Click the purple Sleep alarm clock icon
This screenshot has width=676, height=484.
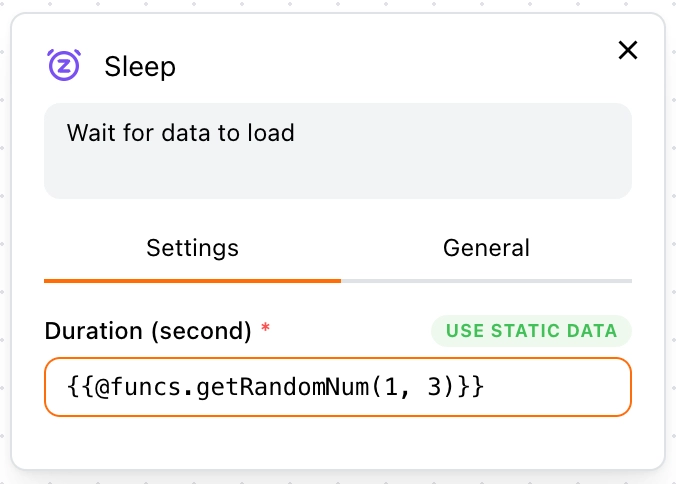pyautogui.click(x=64, y=65)
